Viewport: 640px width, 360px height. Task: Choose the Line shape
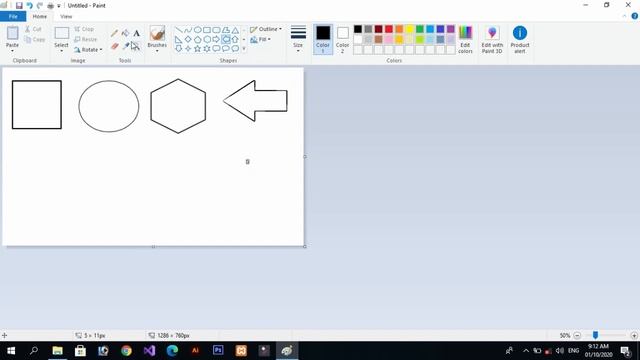(179, 30)
